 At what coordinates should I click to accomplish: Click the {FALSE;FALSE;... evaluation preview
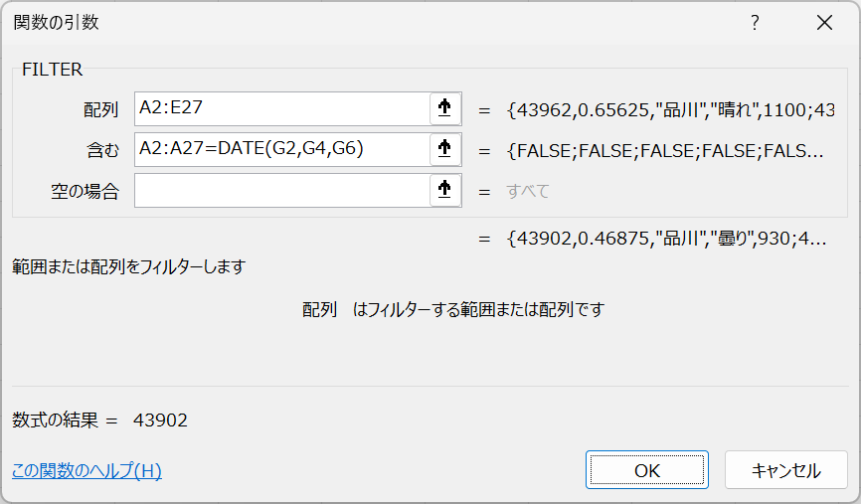(x=665, y=150)
